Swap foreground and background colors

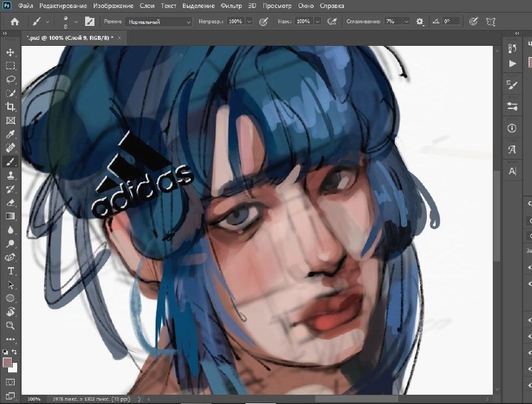click(14, 352)
